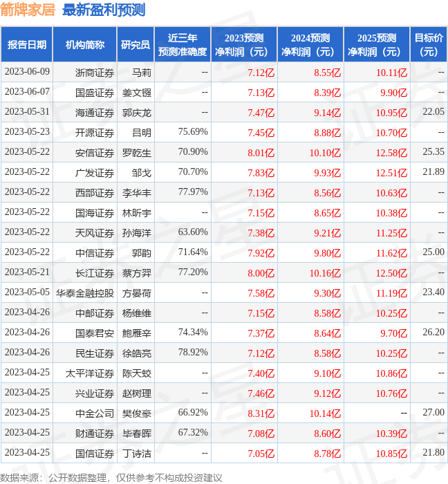Click the accuracy value 63.60%

coord(193,232)
